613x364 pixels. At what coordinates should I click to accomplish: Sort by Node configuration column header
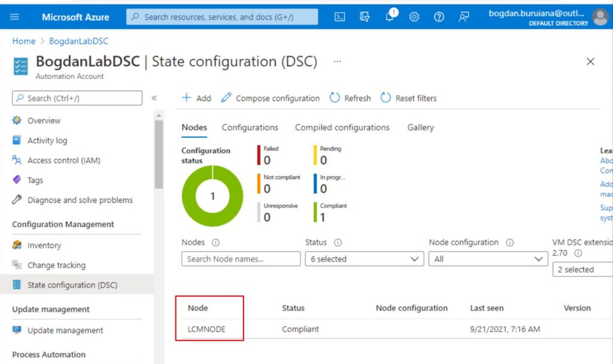click(x=412, y=308)
